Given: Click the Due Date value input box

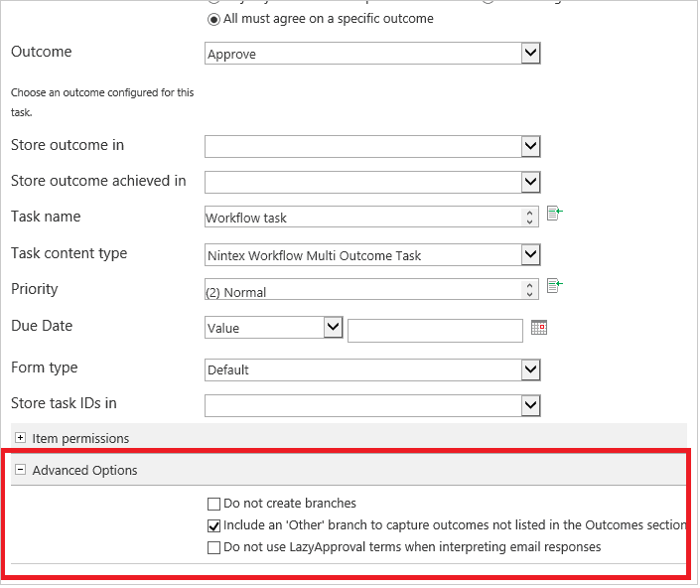Looking at the screenshot, I should 435,331.
